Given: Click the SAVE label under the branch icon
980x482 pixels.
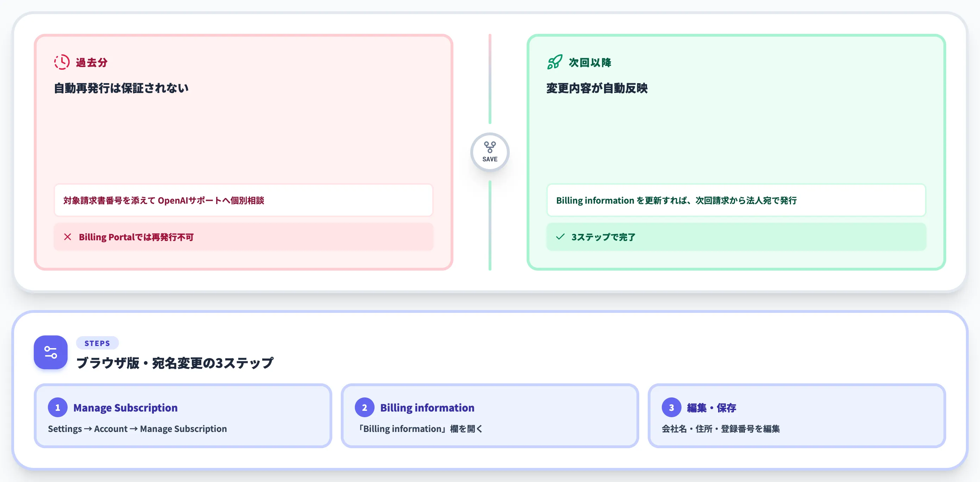Looking at the screenshot, I should [x=490, y=159].
